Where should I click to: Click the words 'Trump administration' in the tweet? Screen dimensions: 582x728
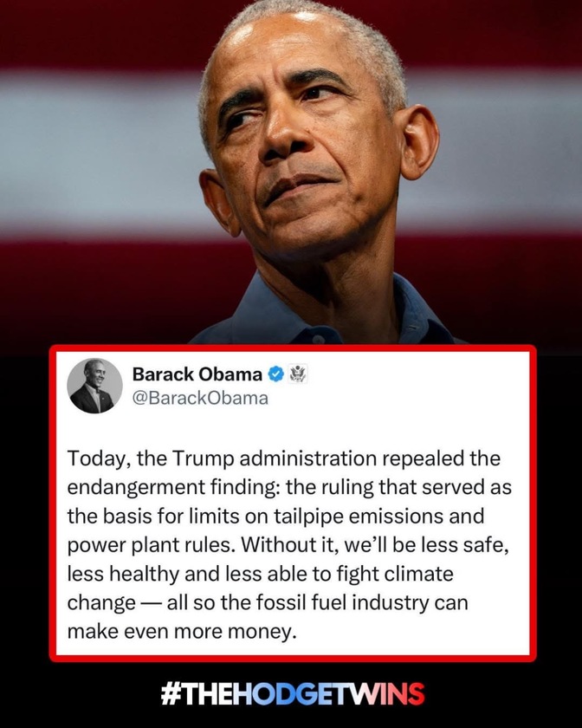tap(275, 458)
